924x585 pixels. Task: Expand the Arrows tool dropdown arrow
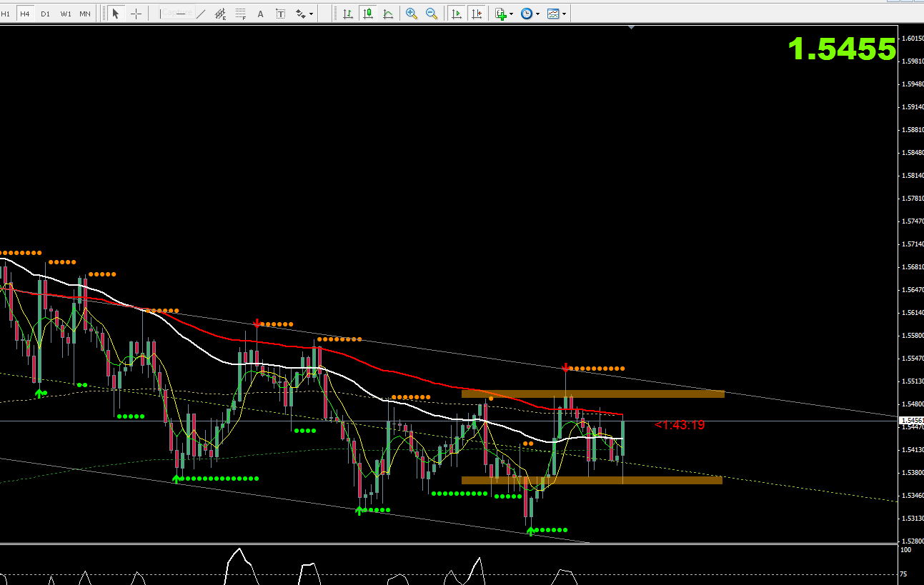(312, 14)
